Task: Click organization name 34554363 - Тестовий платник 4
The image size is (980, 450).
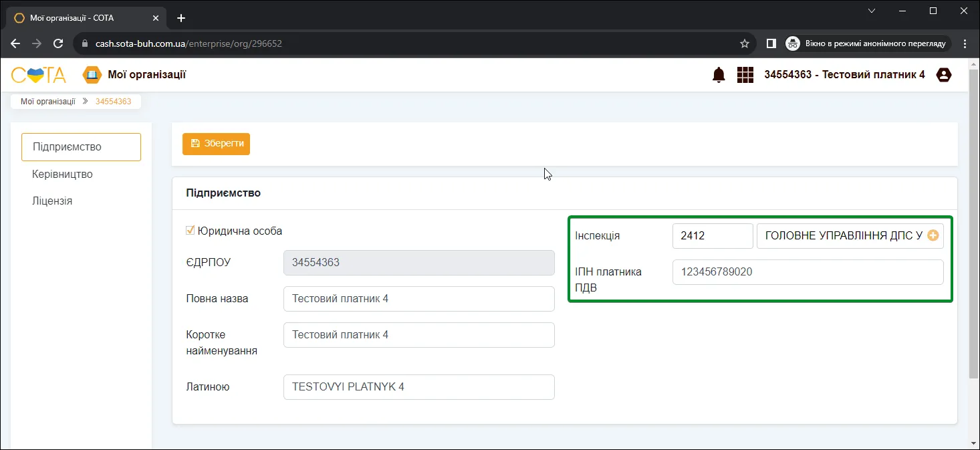Action: [845, 75]
